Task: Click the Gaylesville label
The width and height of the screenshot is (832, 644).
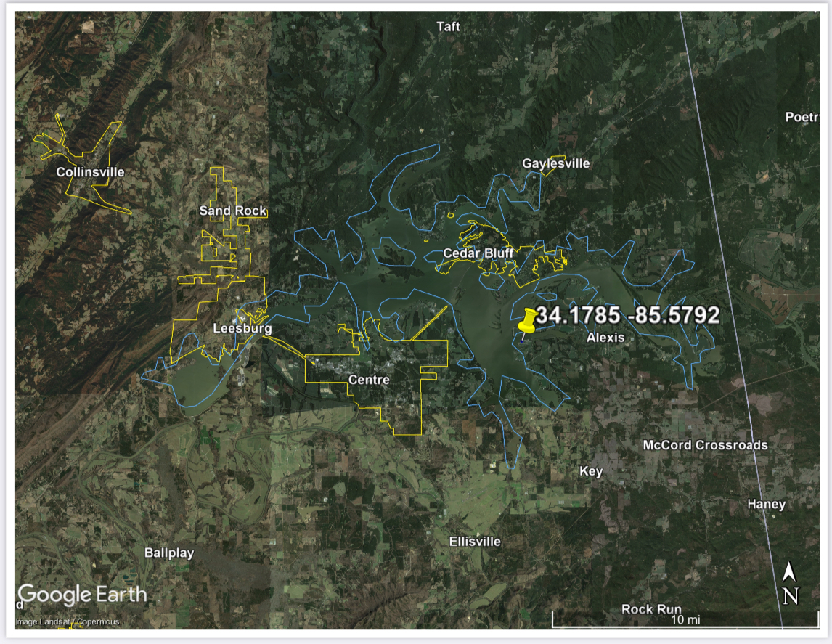Action: pos(555,163)
